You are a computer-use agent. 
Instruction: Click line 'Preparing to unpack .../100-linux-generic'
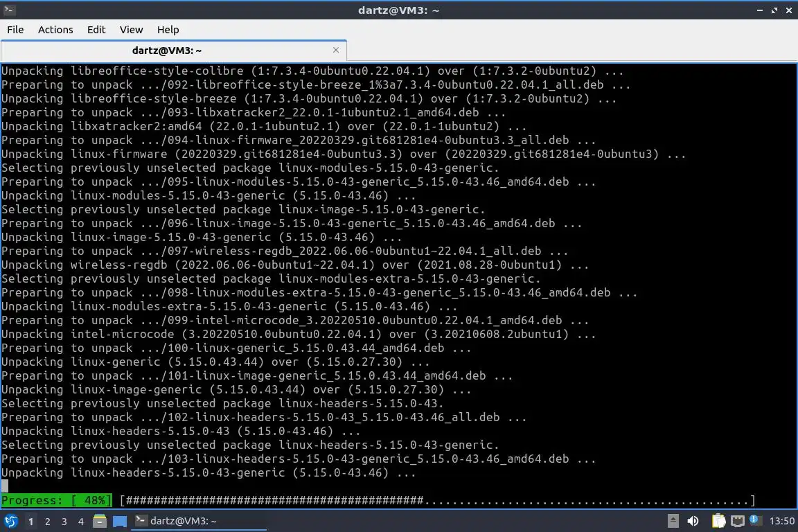click(x=236, y=348)
